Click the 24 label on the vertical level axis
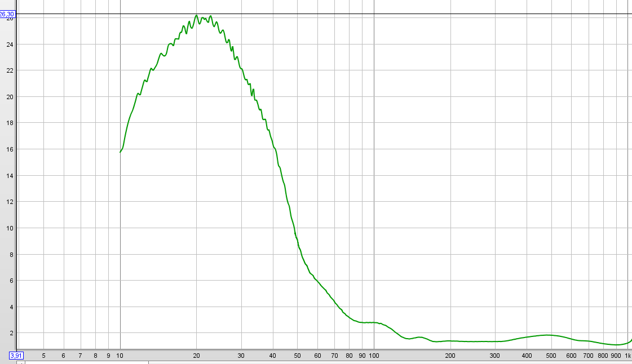Image resolution: width=632 pixels, height=364 pixels. click(10, 45)
